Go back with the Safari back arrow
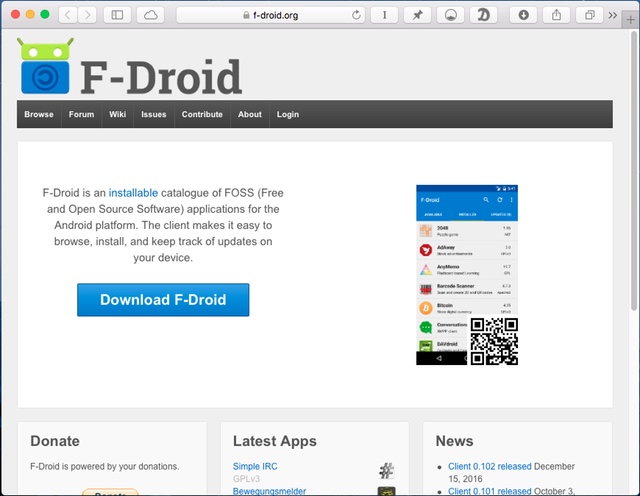 coord(68,15)
